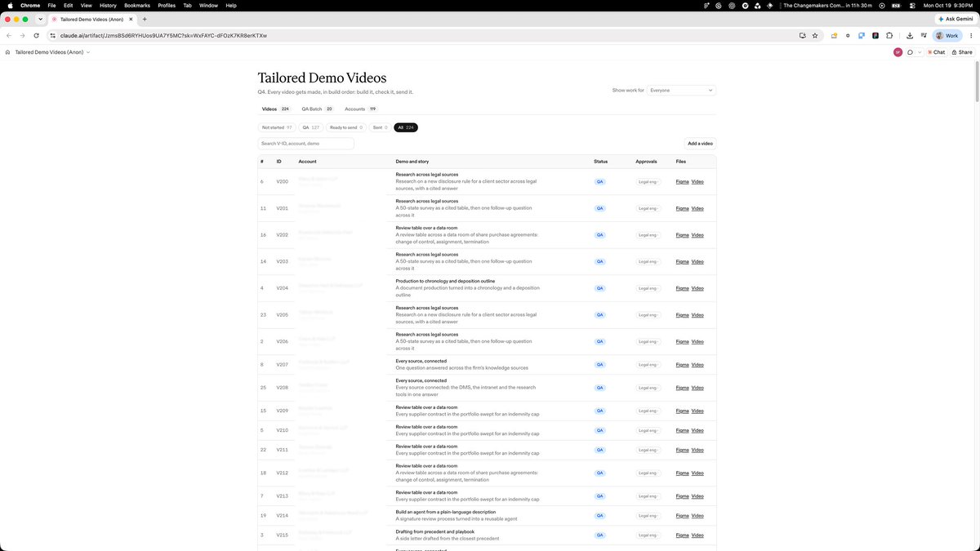
Task: Open the Chrome extensions puzzle icon
Action: pos(889,35)
